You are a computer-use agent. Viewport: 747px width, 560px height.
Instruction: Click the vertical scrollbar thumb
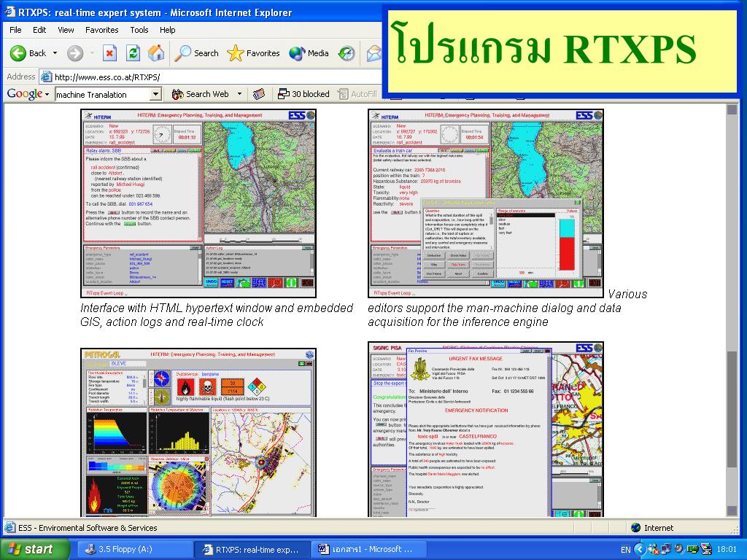pos(732,410)
